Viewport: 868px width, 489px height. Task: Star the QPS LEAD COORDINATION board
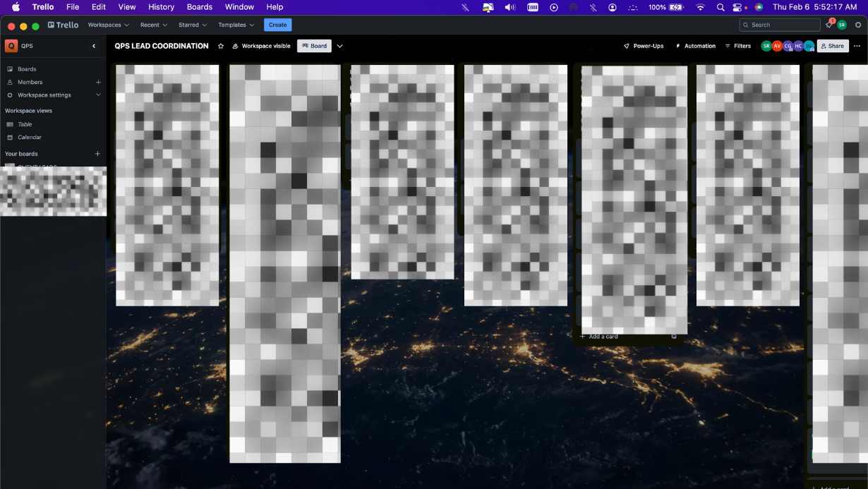[x=220, y=46]
